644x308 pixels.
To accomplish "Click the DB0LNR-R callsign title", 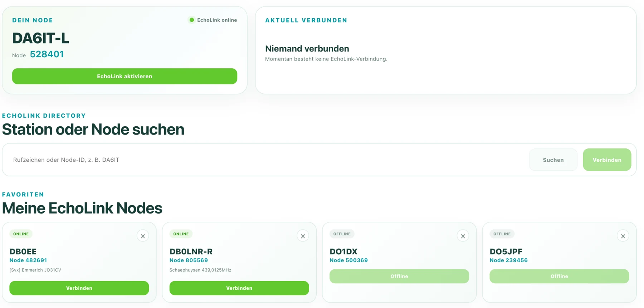I will point(191,251).
